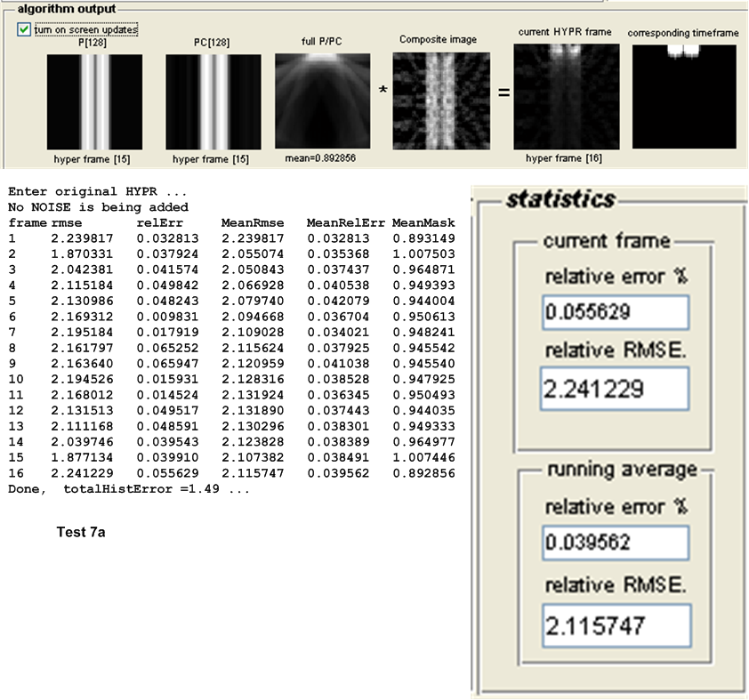749x700 pixels.
Task: Toggle the 'turn on screen updates' checkbox
Action: tap(23, 29)
